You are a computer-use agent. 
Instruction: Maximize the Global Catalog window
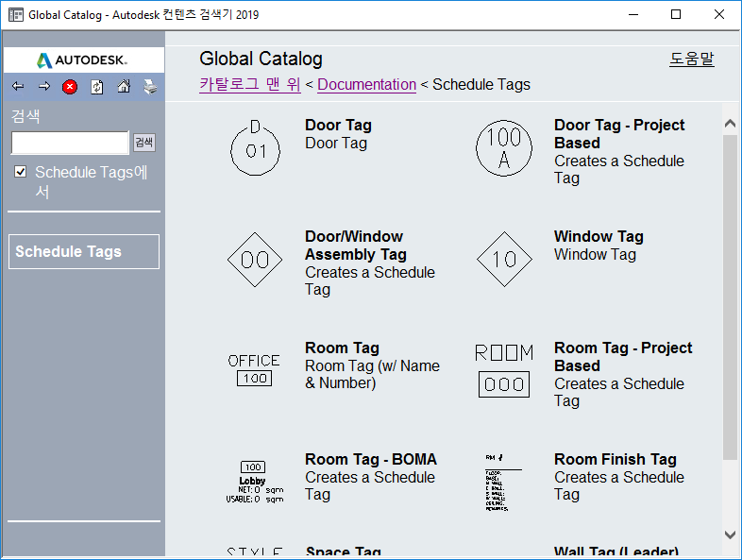(676, 14)
